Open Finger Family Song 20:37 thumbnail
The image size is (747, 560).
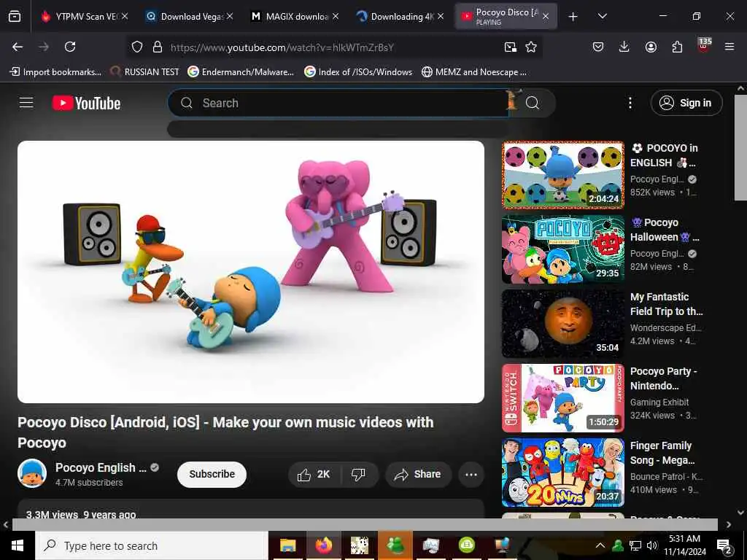tap(562, 472)
